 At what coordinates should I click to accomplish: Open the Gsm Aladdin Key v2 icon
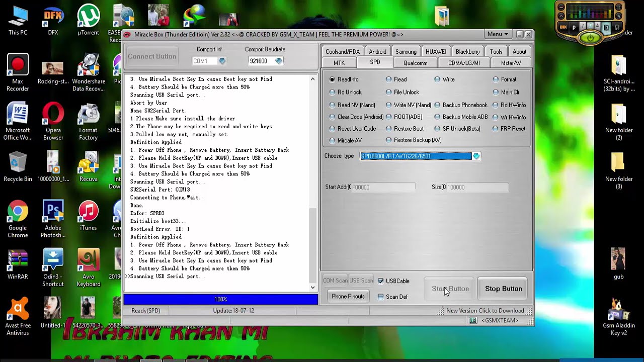coord(618,317)
